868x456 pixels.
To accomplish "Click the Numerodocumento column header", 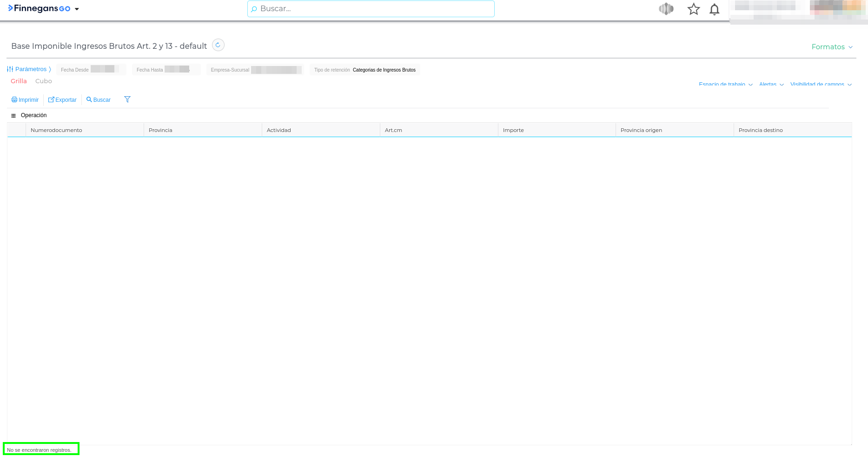I will (56, 130).
